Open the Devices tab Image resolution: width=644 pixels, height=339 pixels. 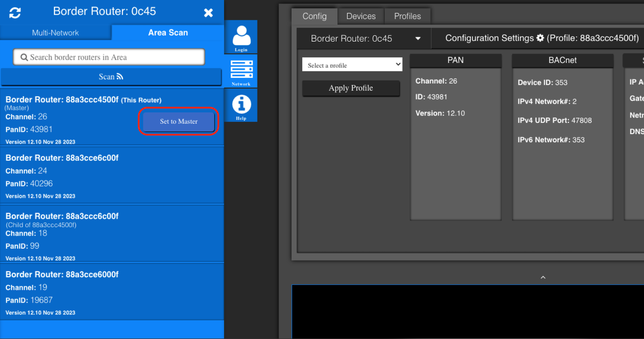(x=361, y=16)
